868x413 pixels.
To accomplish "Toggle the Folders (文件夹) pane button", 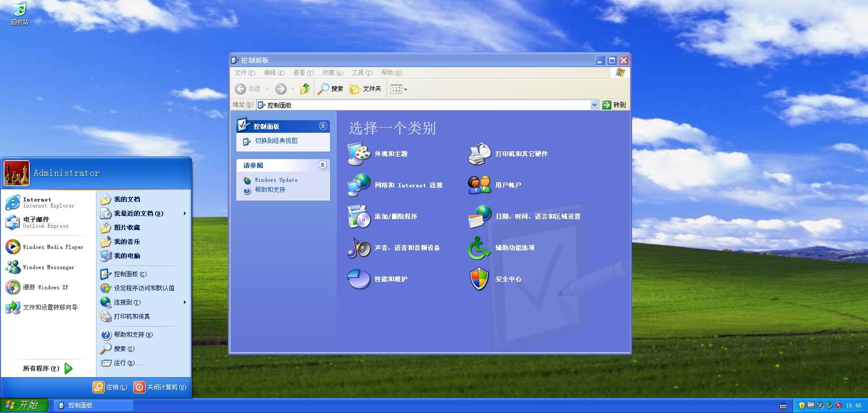I will pyautogui.click(x=365, y=89).
